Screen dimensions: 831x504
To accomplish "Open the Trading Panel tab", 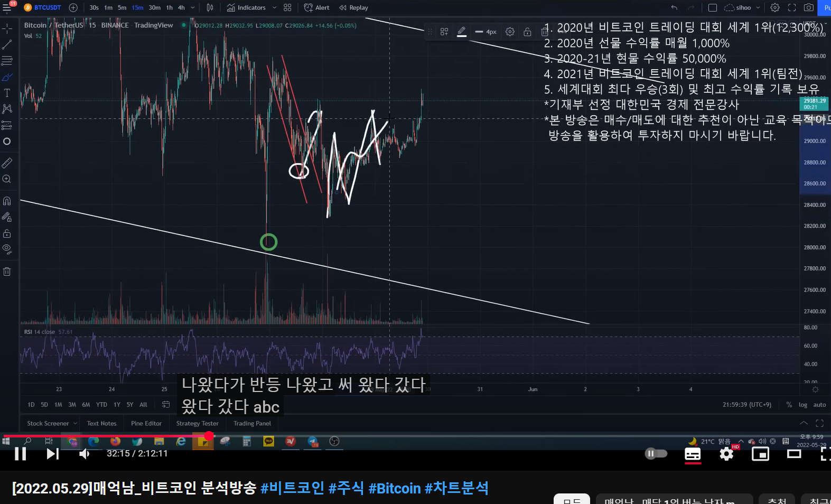I will click(x=252, y=423).
